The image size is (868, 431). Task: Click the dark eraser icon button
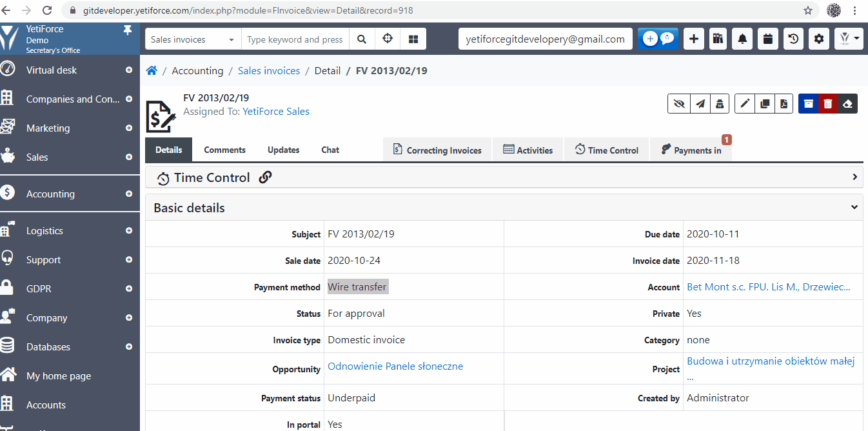[x=847, y=104]
